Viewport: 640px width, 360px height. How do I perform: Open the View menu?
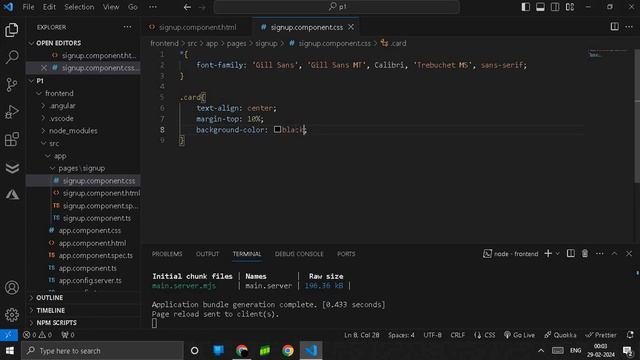[111, 7]
